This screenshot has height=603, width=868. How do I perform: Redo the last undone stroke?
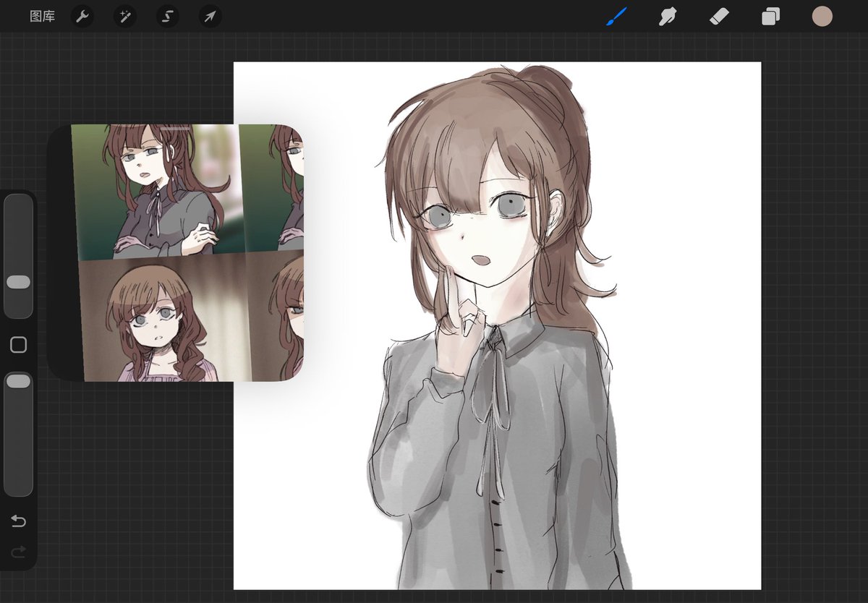click(x=18, y=552)
